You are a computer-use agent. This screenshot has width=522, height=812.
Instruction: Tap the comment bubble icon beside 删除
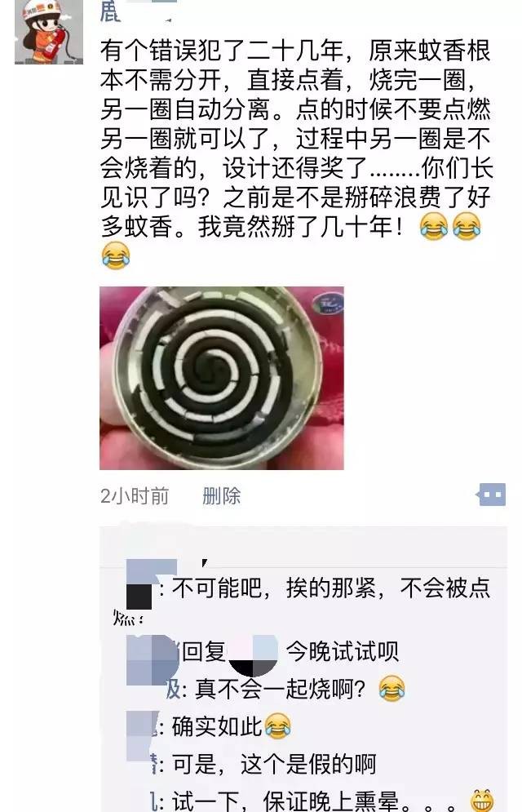click(492, 495)
